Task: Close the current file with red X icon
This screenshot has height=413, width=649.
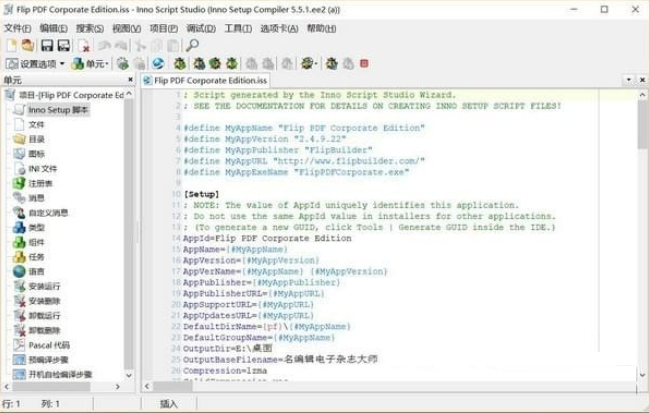Action: (84, 45)
